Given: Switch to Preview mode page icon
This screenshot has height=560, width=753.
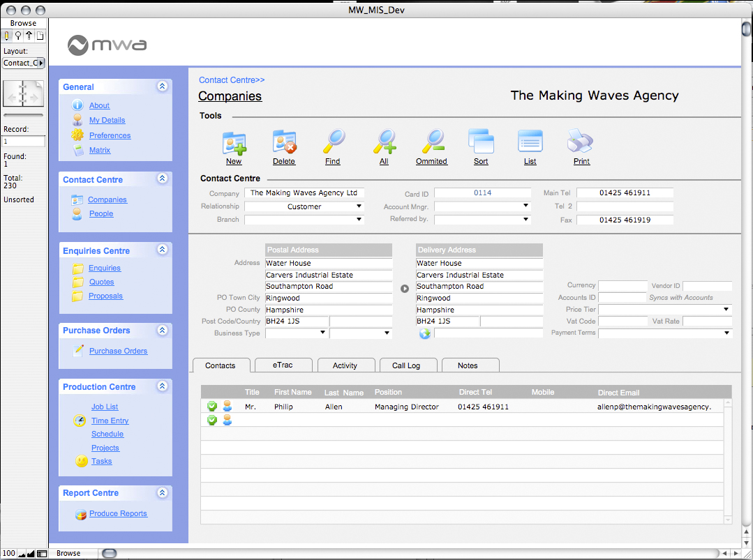Looking at the screenshot, I should coord(40,36).
